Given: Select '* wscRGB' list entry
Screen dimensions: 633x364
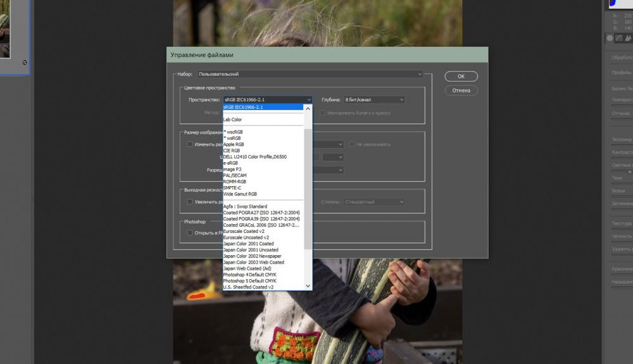Looking at the screenshot, I should coord(263,132).
